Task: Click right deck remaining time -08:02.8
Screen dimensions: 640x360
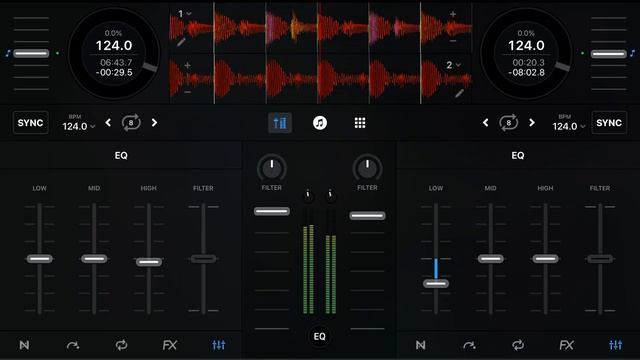Action: [x=526, y=73]
